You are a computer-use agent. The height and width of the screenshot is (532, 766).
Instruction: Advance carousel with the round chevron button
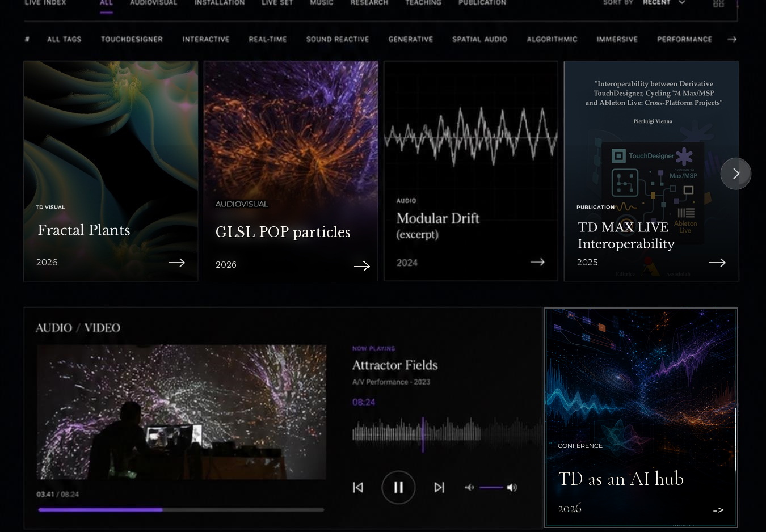click(x=736, y=174)
